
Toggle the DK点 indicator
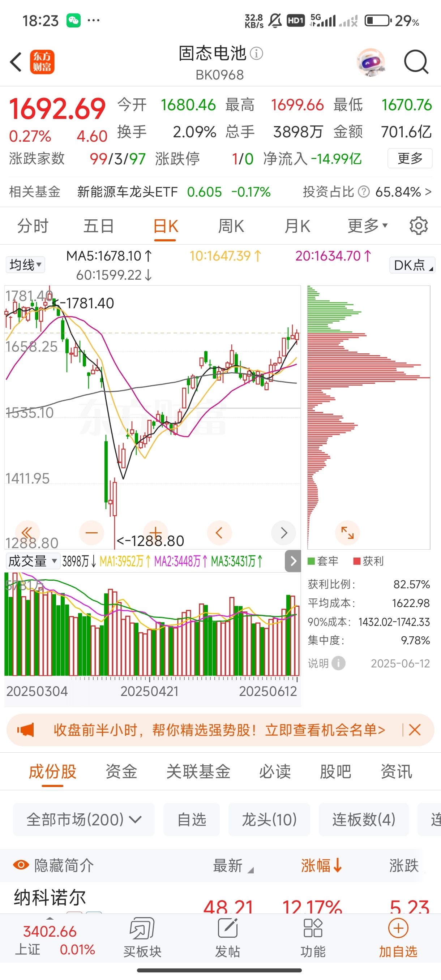click(x=412, y=265)
